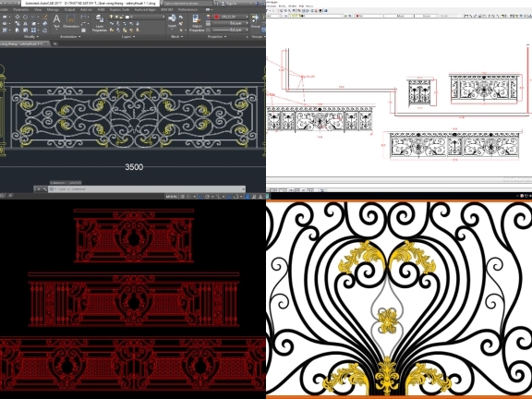532x399 pixels.
Task: Toggle ortho mode in the status bar
Action: click(x=200, y=197)
